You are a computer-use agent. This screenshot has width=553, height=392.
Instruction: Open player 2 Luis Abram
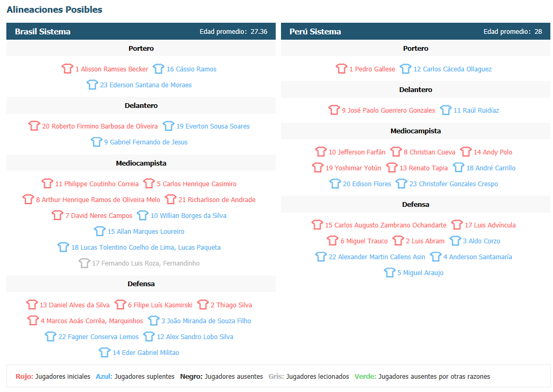pyautogui.click(x=425, y=241)
